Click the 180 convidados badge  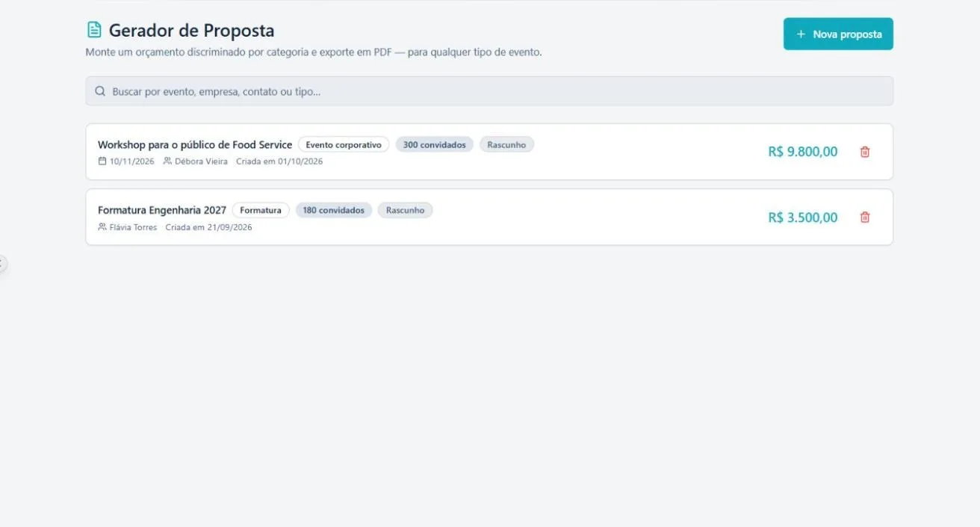coord(334,211)
